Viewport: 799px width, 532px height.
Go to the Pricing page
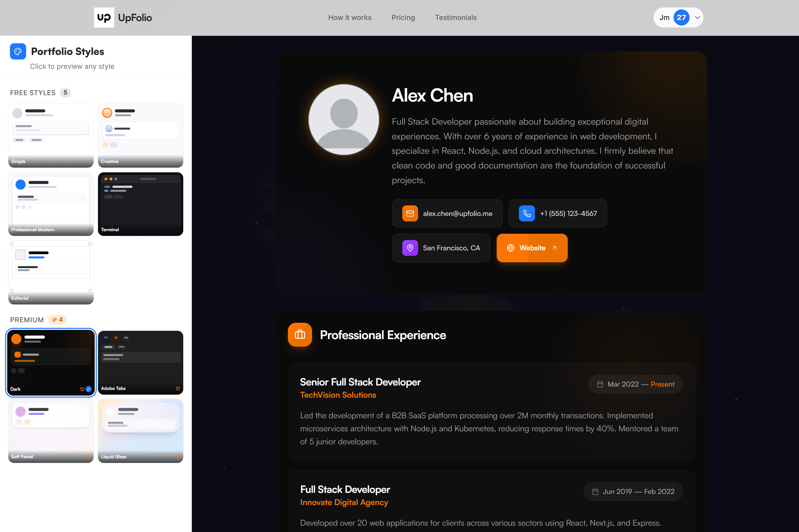(403, 18)
